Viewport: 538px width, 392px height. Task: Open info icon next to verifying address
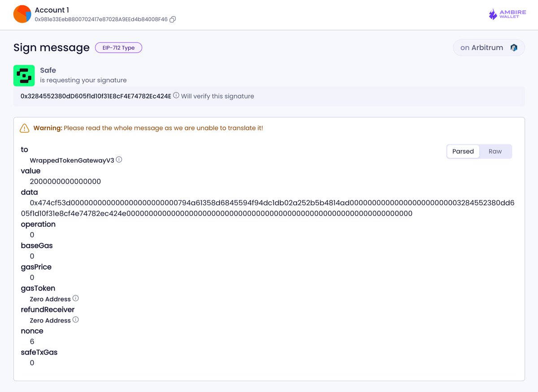[x=176, y=95]
